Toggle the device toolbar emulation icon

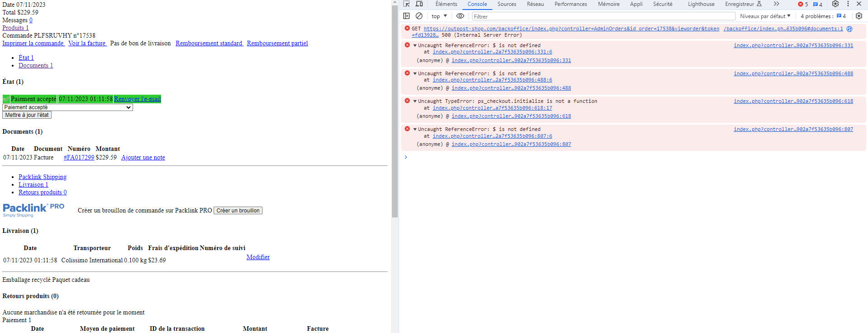[420, 4]
